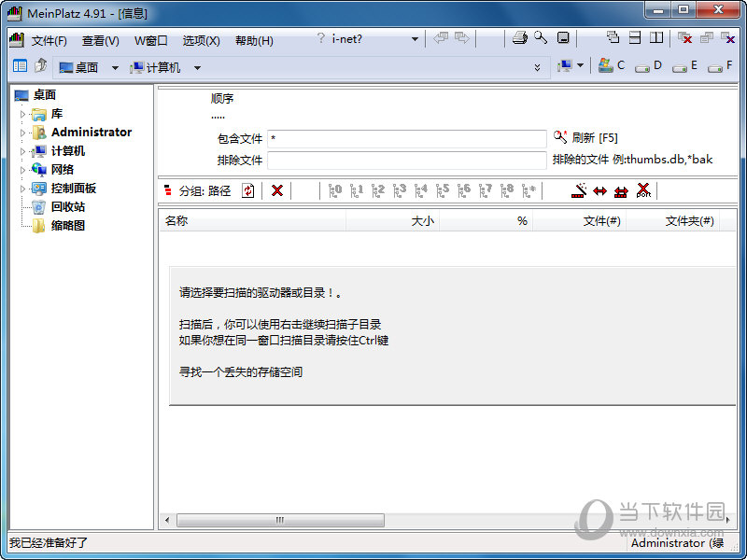Click the 排除文件 input field
This screenshot has width=747, height=560.
click(x=407, y=160)
